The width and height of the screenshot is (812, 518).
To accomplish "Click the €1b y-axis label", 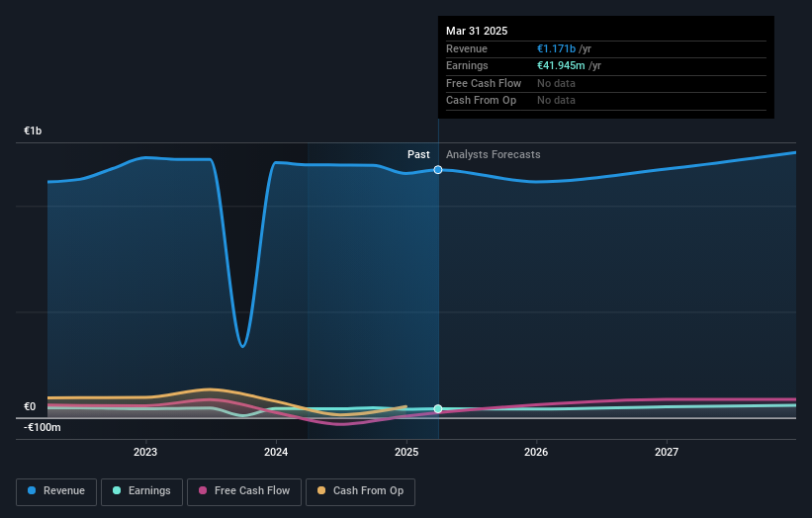I will (33, 130).
